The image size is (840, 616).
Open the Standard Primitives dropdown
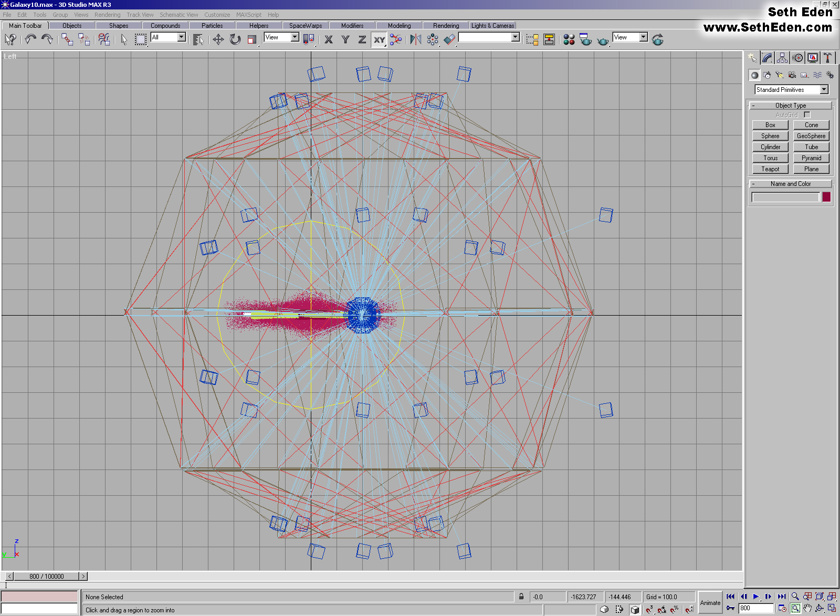824,90
